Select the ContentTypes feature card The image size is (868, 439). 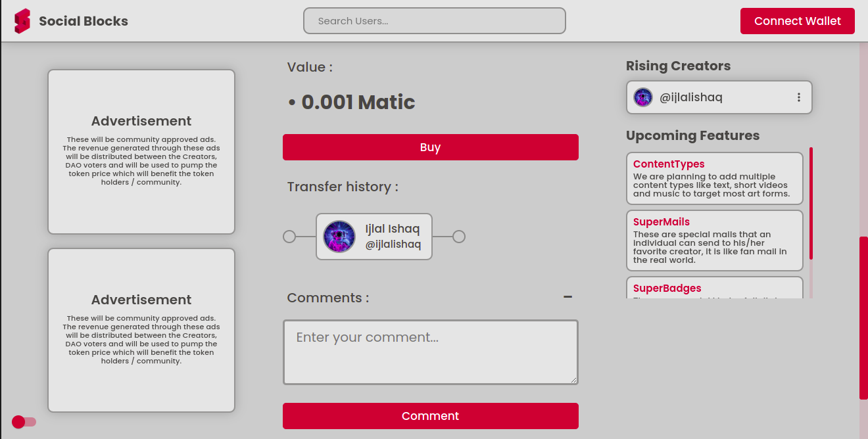pyautogui.click(x=715, y=179)
